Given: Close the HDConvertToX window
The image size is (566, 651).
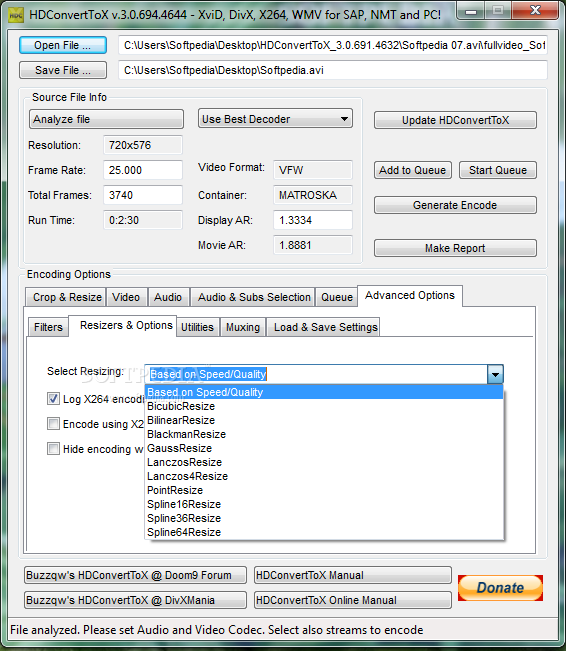Looking at the screenshot, I should (535, 10).
